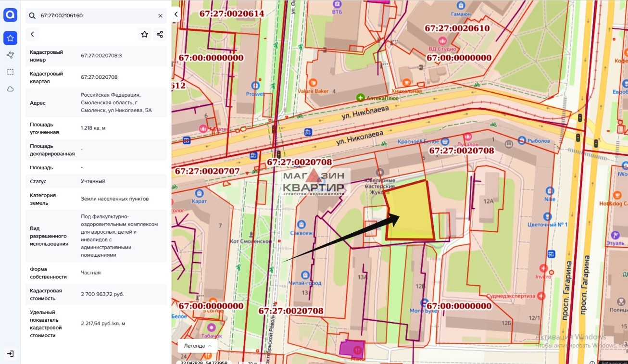
Task: Click the Invitro medical marker on map
Action: coord(544,268)
